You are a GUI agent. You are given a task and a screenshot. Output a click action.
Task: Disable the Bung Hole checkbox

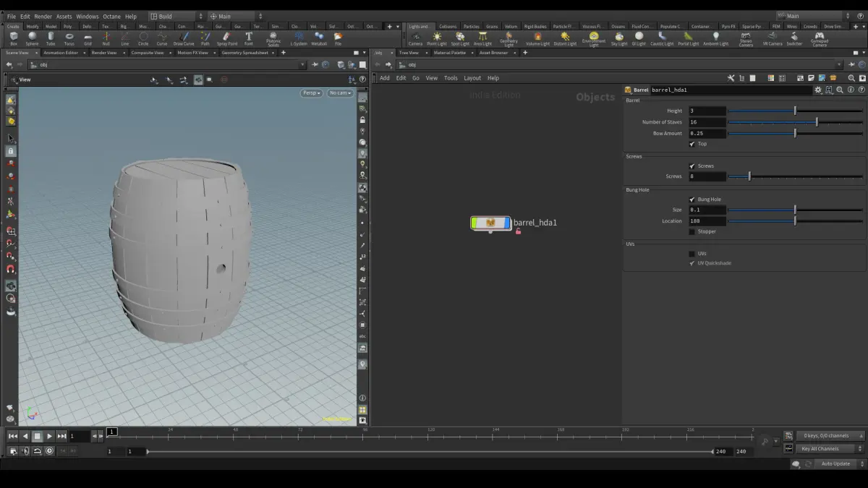tap(692, 200)
